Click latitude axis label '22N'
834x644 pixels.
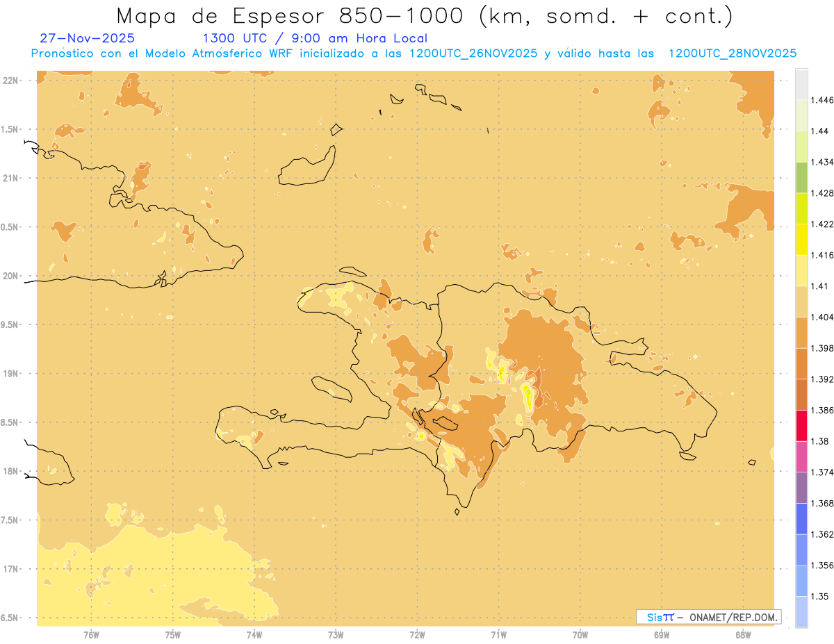(10, 81)
